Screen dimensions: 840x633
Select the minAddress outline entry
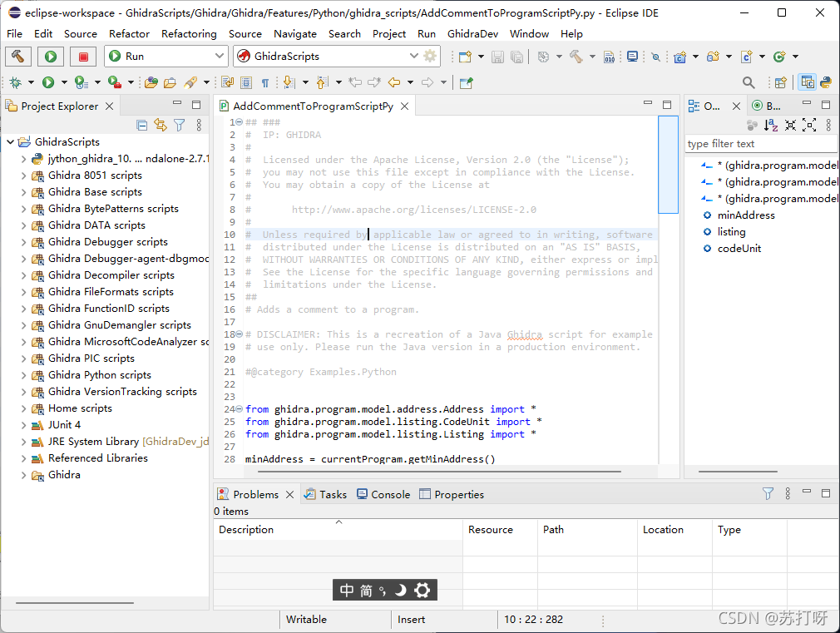coord(746,215)
